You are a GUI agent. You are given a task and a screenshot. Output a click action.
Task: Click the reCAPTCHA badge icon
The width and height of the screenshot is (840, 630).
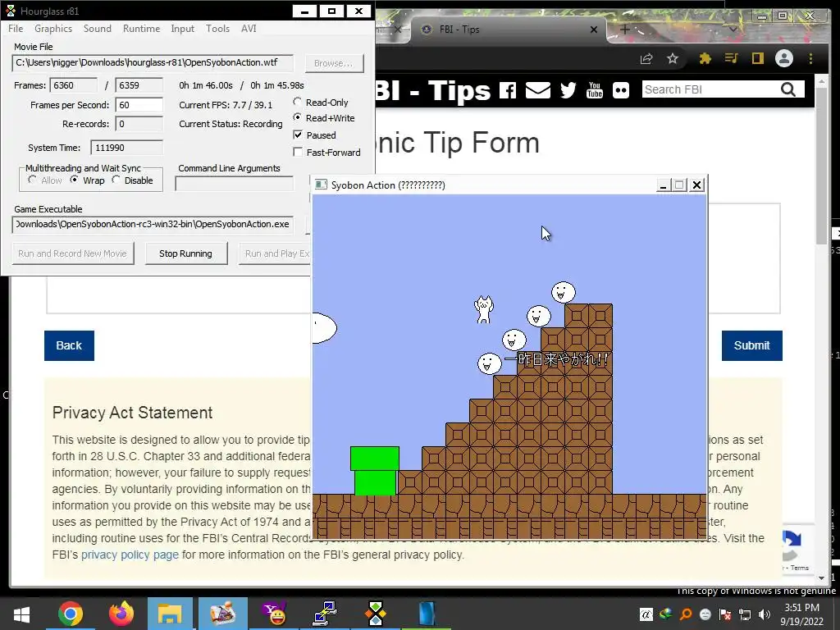(793, 546)
